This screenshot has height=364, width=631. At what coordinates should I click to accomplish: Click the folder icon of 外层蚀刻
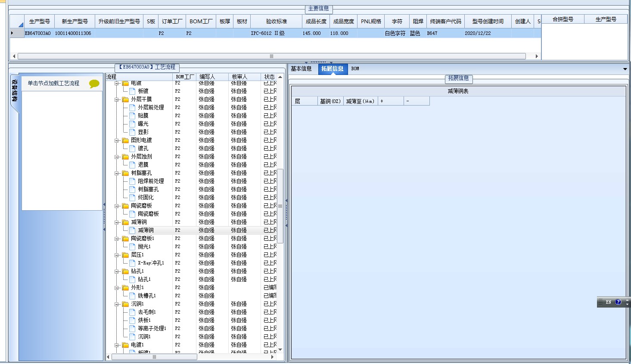(125, 157)
